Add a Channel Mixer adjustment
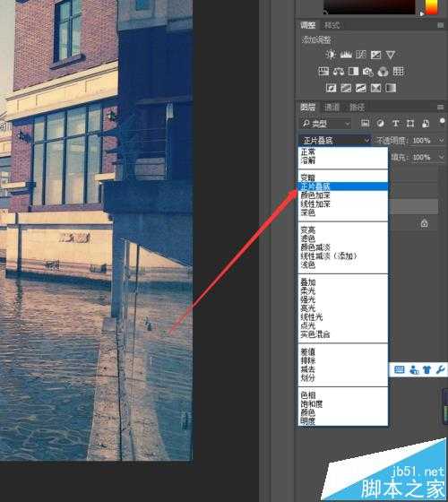This screenshot has width=448, height=502. pyautogui.click(x=383, y=72)
